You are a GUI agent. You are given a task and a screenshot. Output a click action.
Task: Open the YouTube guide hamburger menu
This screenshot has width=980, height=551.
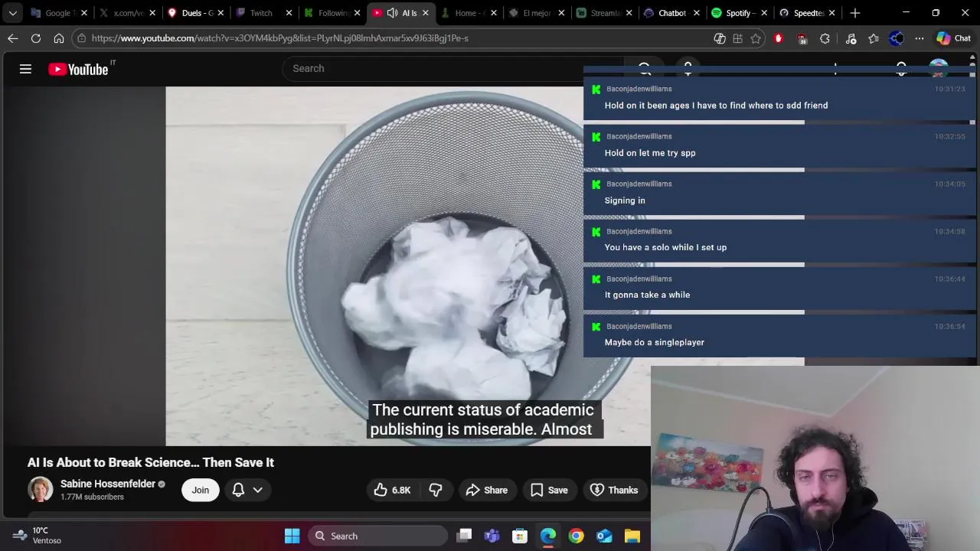pos(25,69)
